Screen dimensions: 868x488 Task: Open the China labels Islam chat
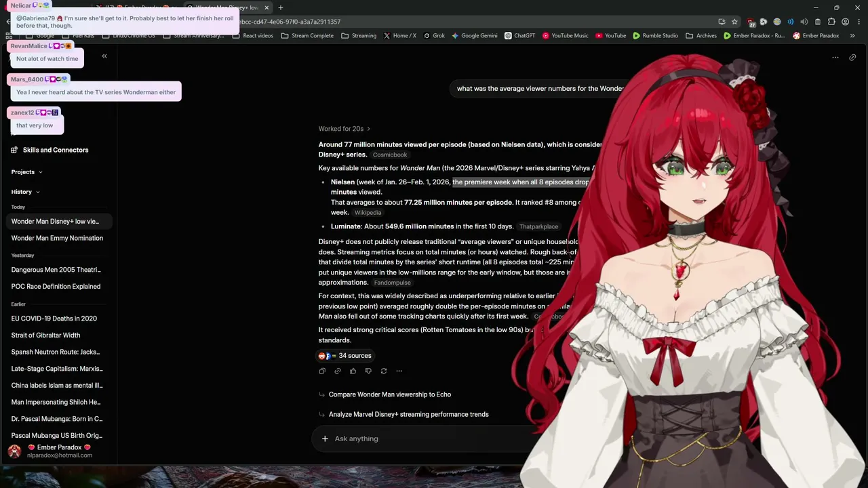(x=58, y=386)
